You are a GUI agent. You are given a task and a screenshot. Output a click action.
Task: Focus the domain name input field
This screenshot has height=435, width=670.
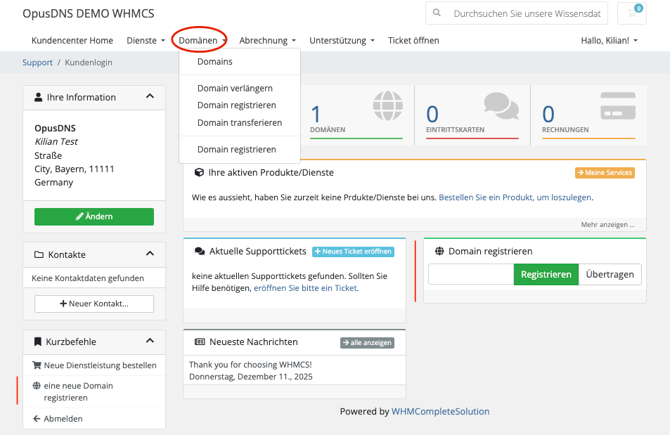click(x=471, y=274)
